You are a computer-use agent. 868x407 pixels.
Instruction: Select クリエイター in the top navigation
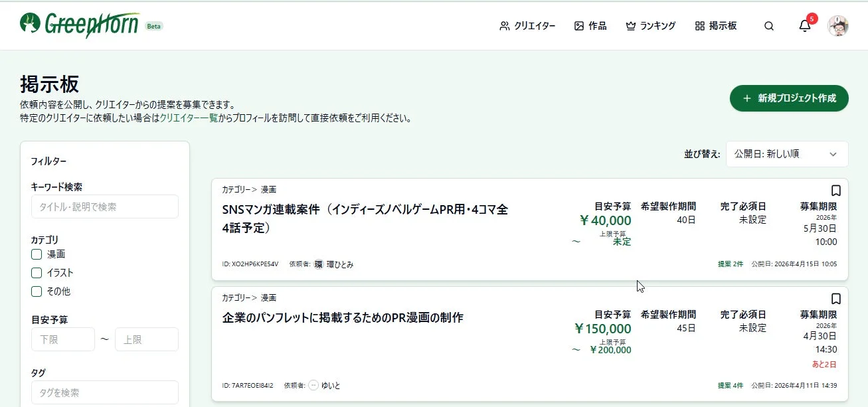pyautogui.click(x=528, y=25)
